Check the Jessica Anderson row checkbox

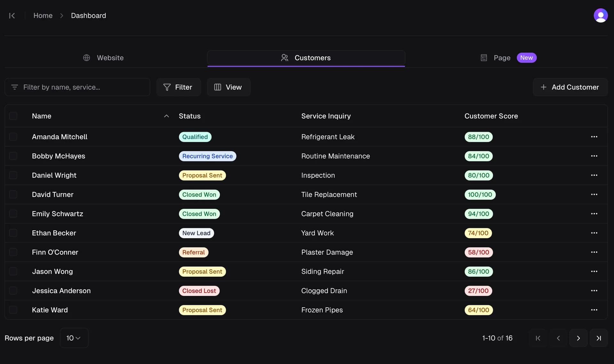pyautogui.click(x=13, y=290)
